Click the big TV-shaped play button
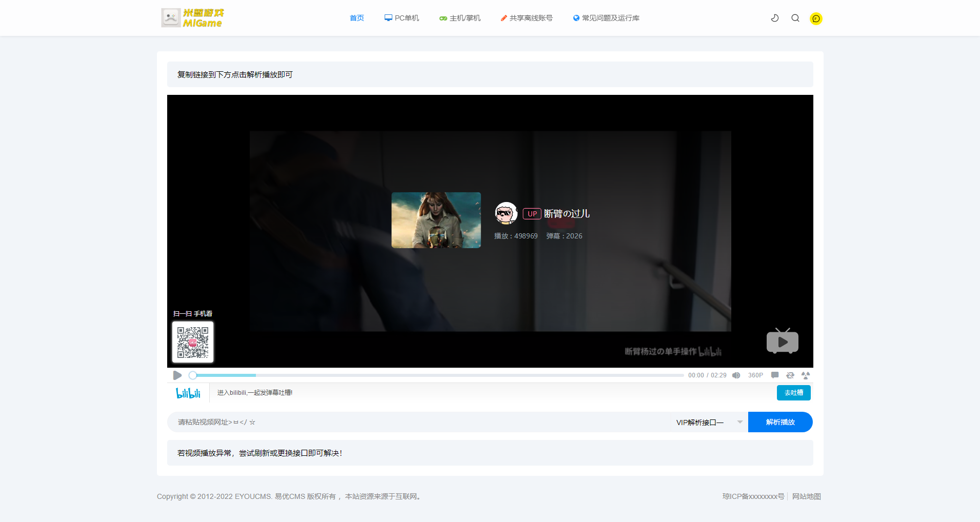 pyautogui.click(x=783, y=341)
